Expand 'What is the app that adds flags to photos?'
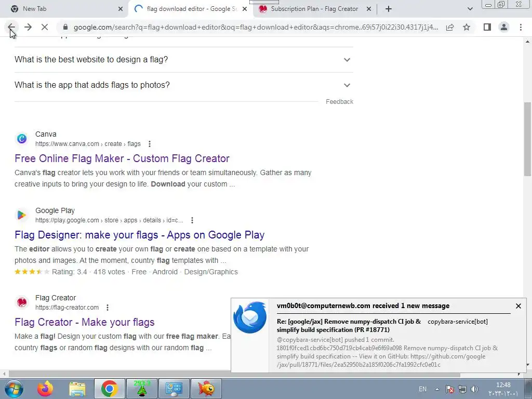Screen dimensions: 532x399 click(183, 85)
